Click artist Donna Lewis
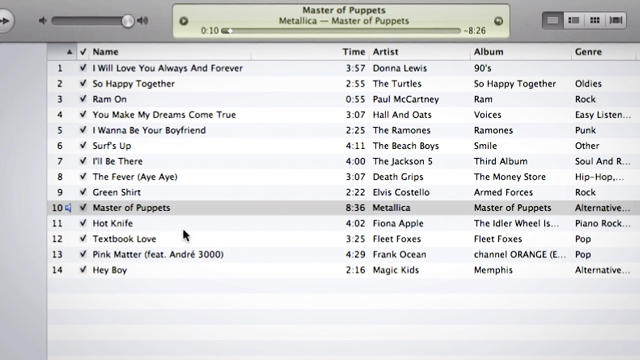This screenshot has width=640, height=360. coord(400,68)
